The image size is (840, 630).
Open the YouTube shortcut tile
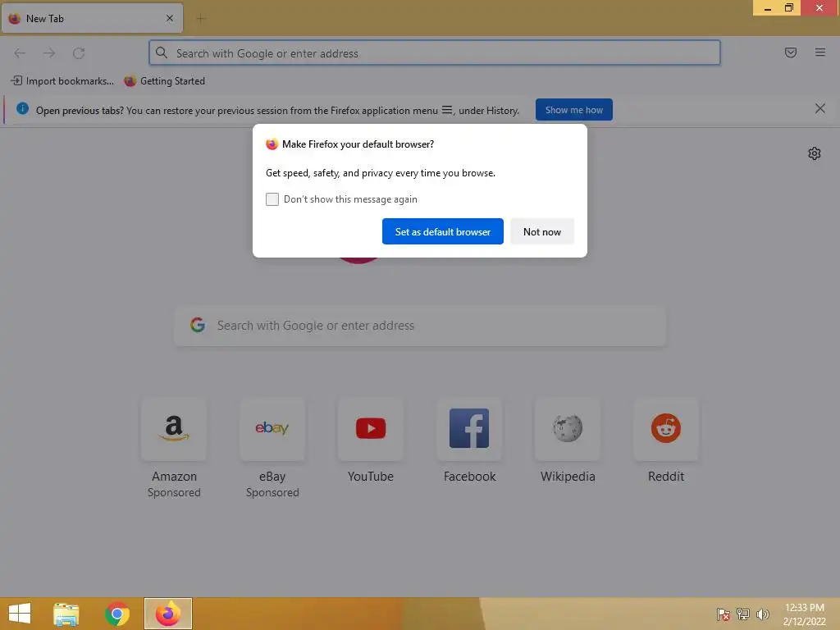371,428
